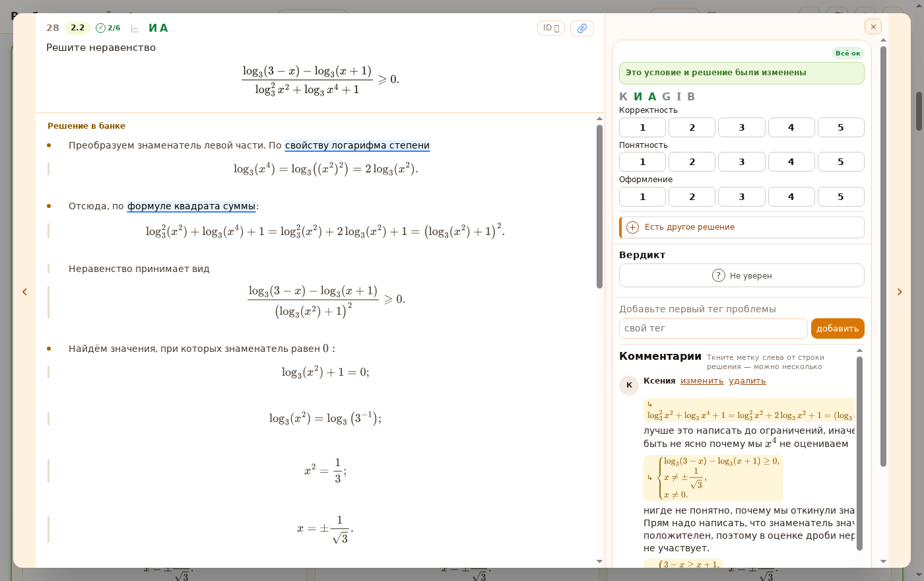Rate Оформление as 5
Screen dimensions: 924x581
(x=841, y=197)
